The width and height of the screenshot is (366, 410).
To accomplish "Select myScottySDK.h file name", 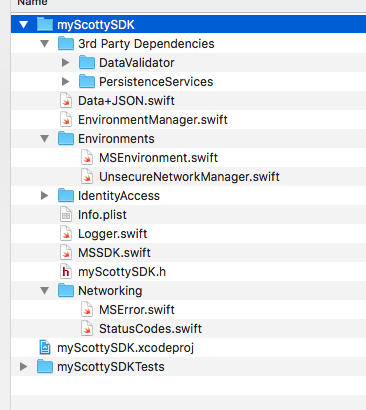I will tap(122, 272).
